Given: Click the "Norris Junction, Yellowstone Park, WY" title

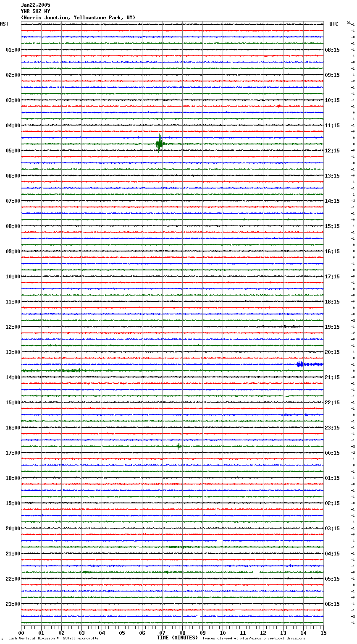Looking at the screenshot, I should [78, 18].
